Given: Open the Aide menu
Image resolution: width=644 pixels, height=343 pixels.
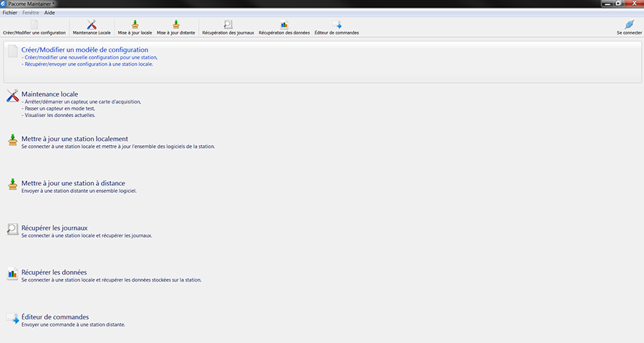Looking at the screenshot, I should point(49,13).
